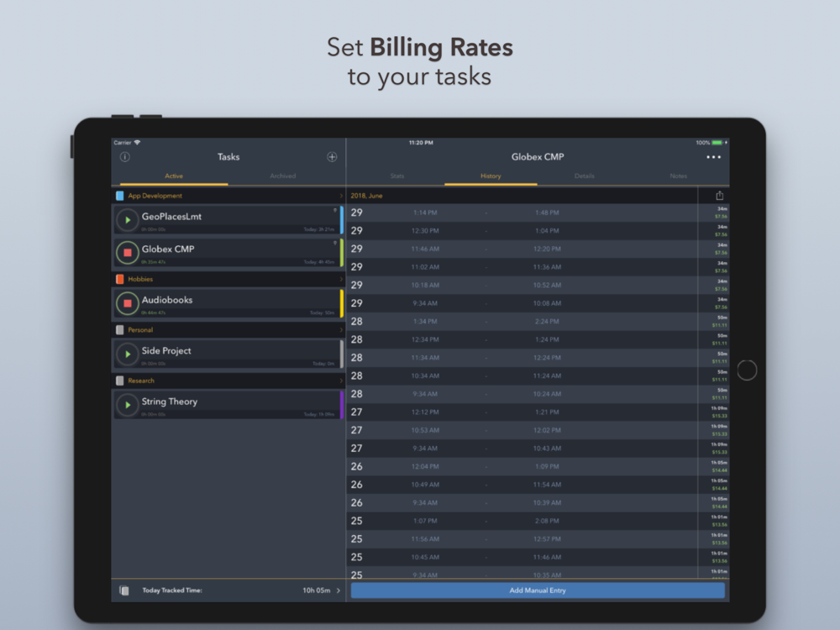The image size is (840, 630).
Task: Expand the Personal group chevron
Action: [x=341, y=330]
